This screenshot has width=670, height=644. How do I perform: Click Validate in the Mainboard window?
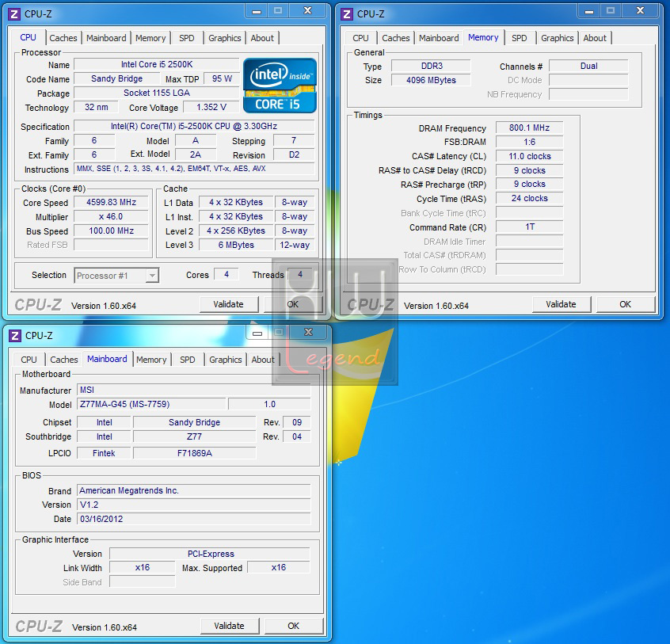click(229, 626)
